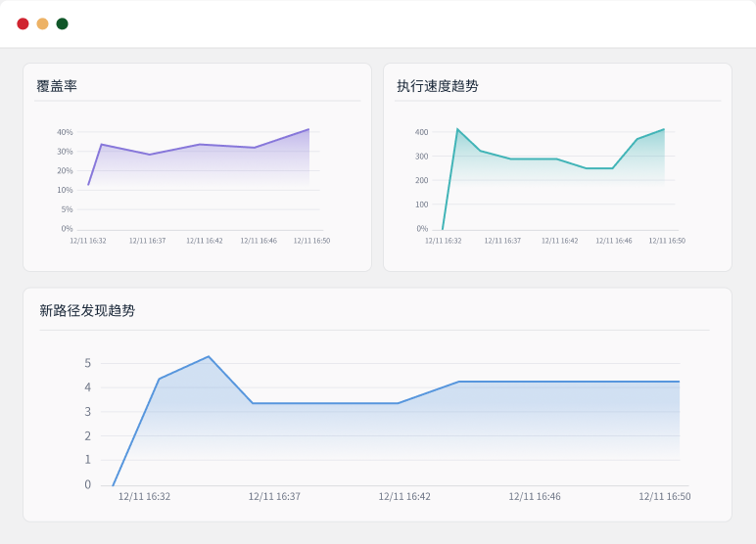
Task: Click the 5 label on new path chart
Action: (87, 363)
